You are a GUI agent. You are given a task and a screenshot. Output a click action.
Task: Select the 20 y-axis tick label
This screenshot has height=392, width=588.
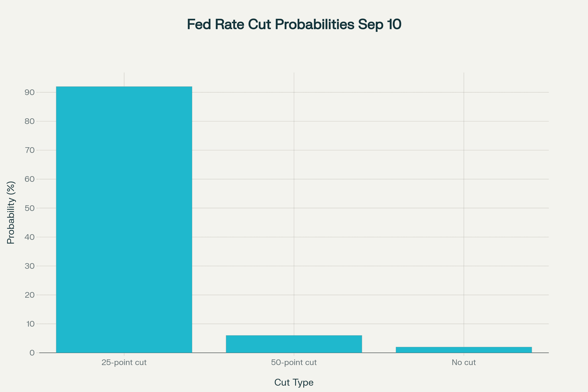(x=29, y=295)
